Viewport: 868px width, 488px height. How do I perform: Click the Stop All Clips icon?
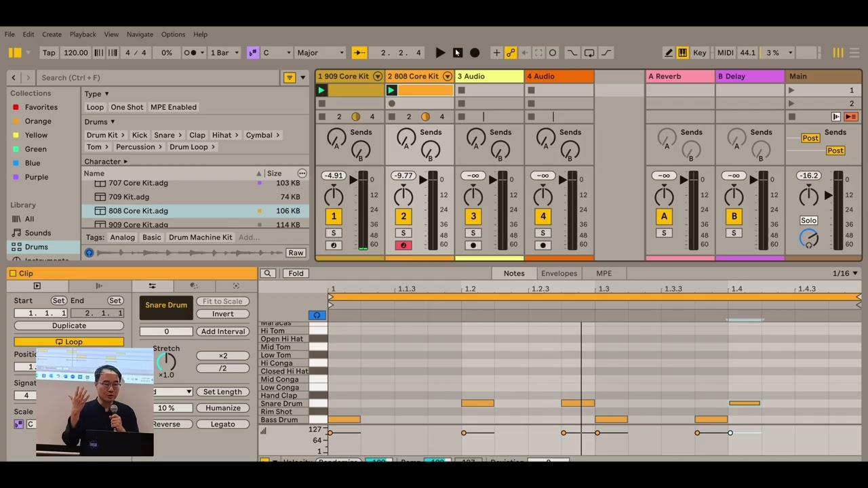(x=791, y=117)
